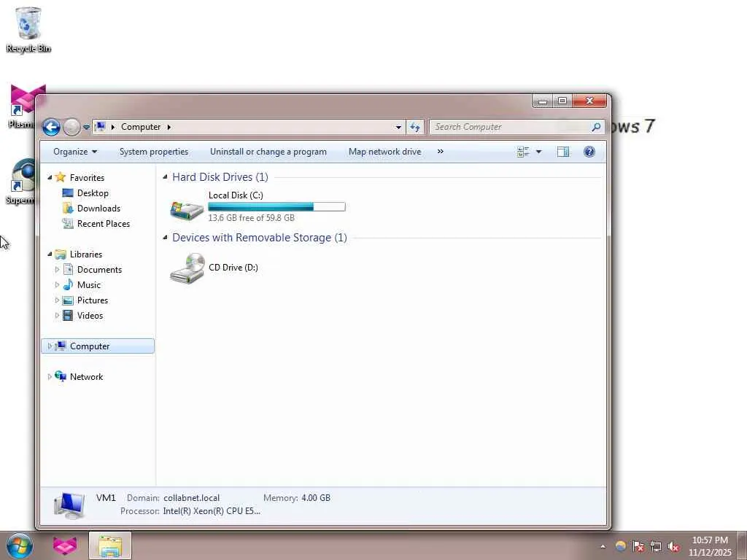Click the VM1 computer icon in details pane
Viewport: 747px width, 560px height.
pos(69,506)
